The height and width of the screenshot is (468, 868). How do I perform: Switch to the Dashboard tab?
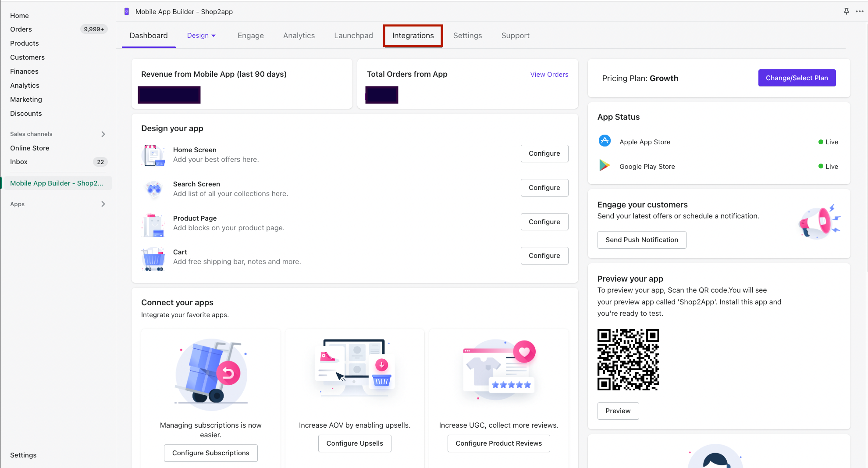pos(149,36)
